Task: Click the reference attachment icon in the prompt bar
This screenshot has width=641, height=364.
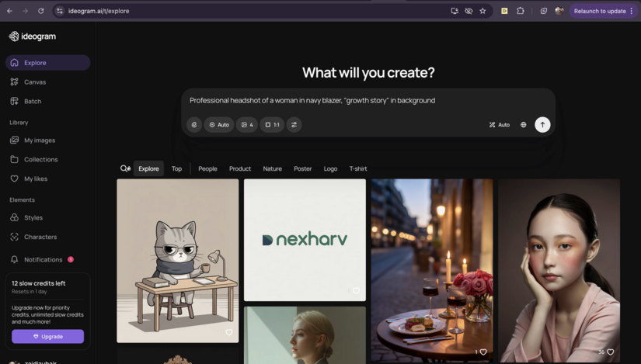Action: tap(194, 125)
